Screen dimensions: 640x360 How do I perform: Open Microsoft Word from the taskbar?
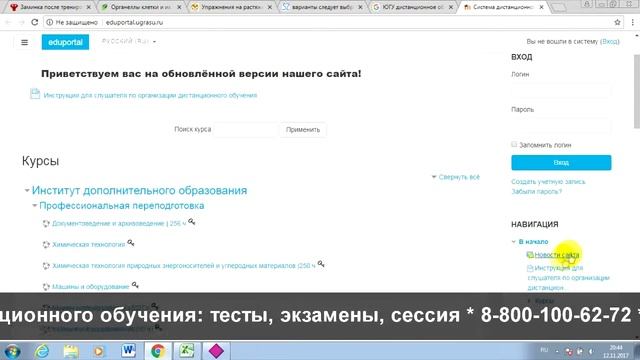pos(129,351)
